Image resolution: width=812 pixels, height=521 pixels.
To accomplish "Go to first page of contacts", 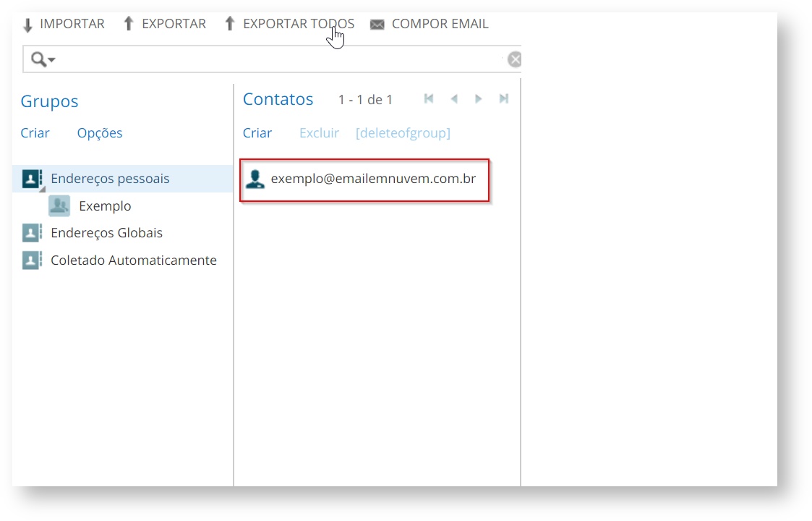I will click(429, 99).
